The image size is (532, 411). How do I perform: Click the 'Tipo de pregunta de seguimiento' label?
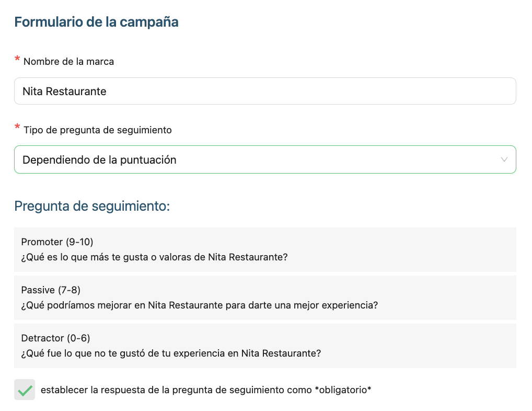click(x=98, y=130)
